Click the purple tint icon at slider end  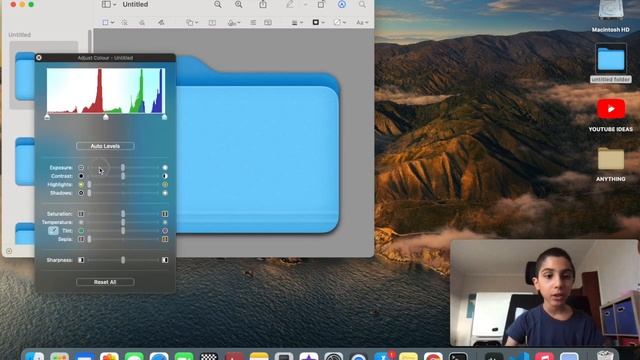(x=165, y=231)
